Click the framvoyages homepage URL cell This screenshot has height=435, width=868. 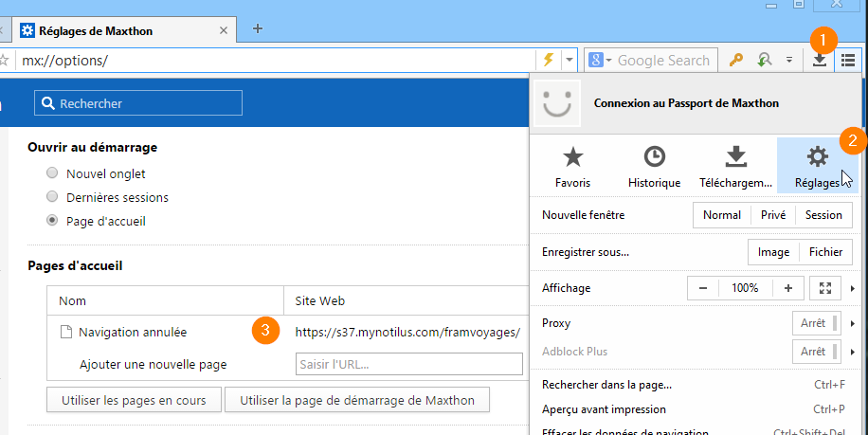[x=407, y=332]
